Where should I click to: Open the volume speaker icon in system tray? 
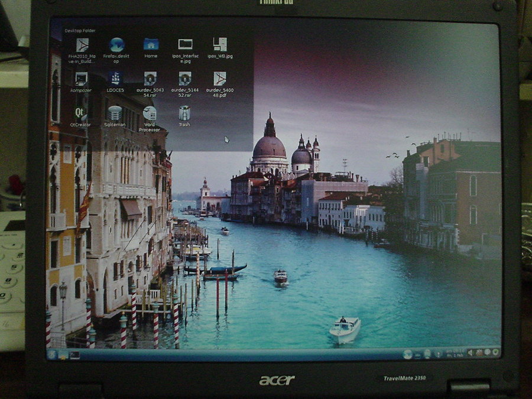tap(471, 353)
